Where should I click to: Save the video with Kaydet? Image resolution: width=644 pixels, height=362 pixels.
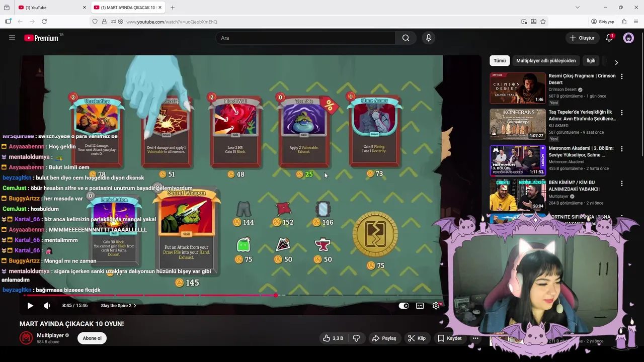pos(449,338)
